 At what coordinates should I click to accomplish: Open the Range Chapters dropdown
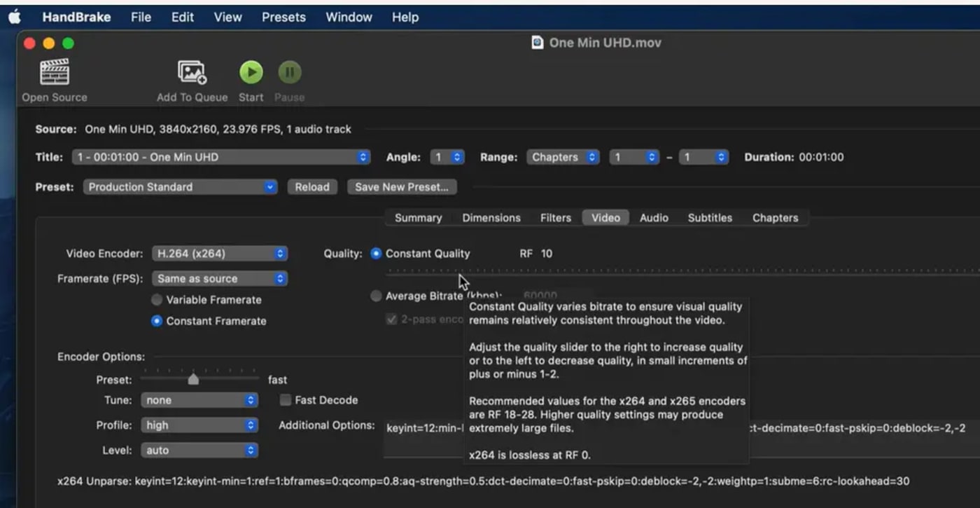[564, 157]
